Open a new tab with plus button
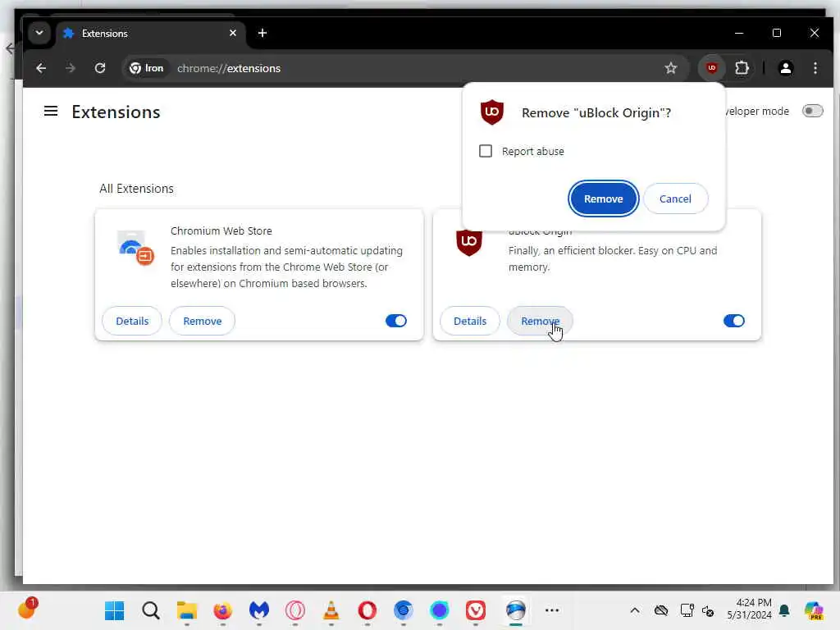This screenshot has width=840, height=630. pyautogui.click(x=262, y=33)
